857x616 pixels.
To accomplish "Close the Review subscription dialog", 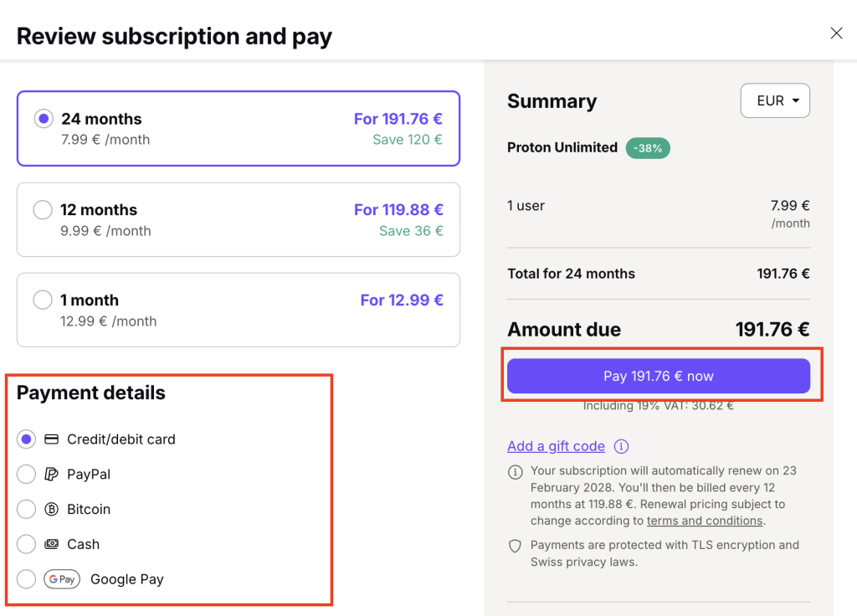I will pos(836,33).
